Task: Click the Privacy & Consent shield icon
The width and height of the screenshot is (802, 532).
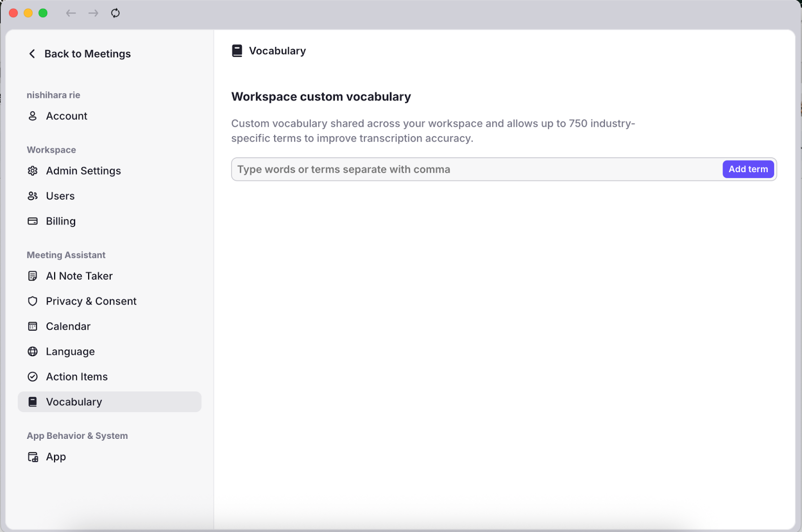Action: [x=33, y=301]
